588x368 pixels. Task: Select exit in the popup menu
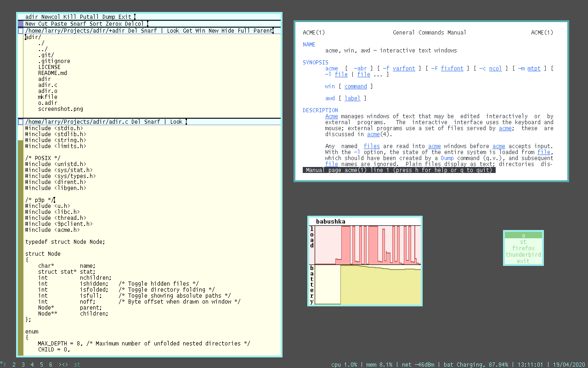click(523, 261)
